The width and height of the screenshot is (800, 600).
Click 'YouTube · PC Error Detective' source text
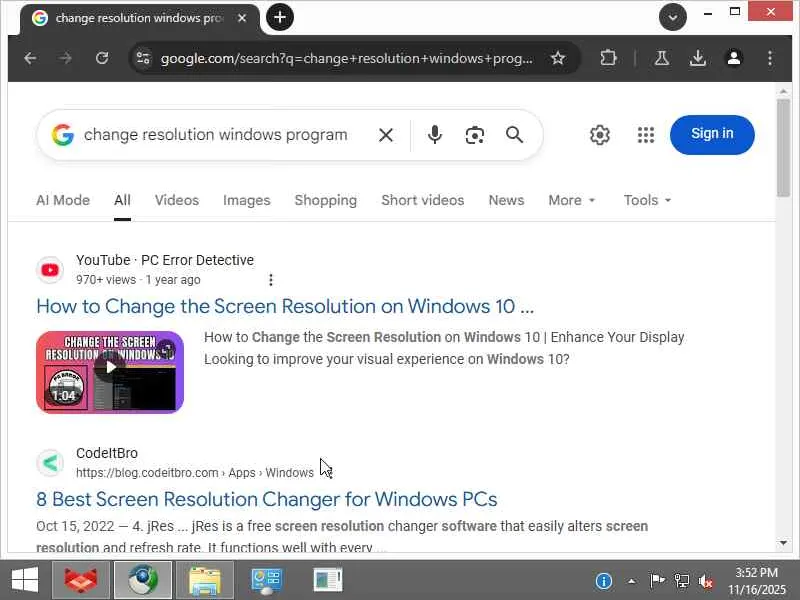pos(165,260)
